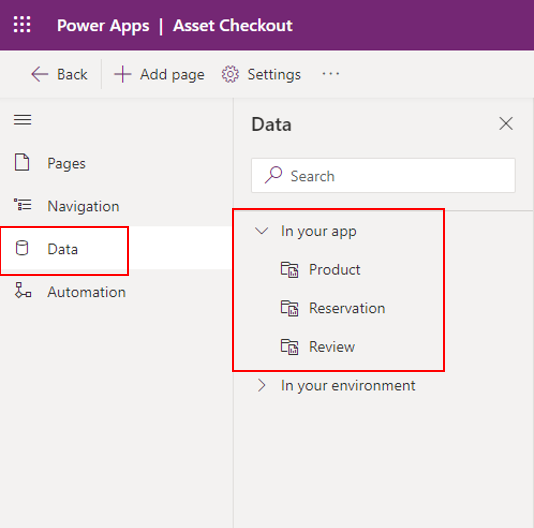The height and width of the screenshot is (528, 534).
Task: Toggle the hamburger navigation menu
Action: (22, 120)
